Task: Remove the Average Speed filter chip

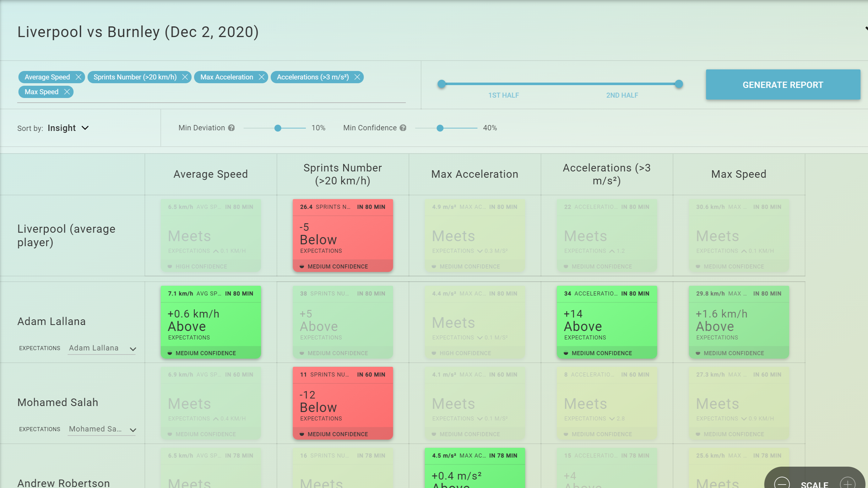Action: tap(79, 77)
